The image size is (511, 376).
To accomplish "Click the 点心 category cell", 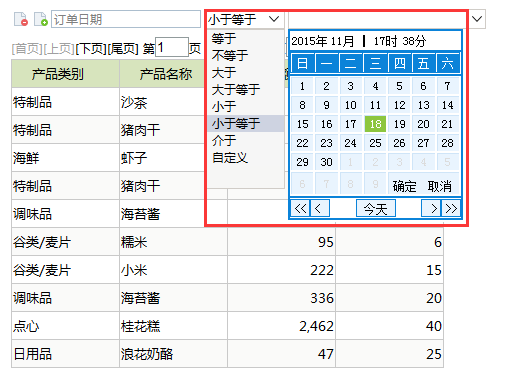I will point(65,326).
